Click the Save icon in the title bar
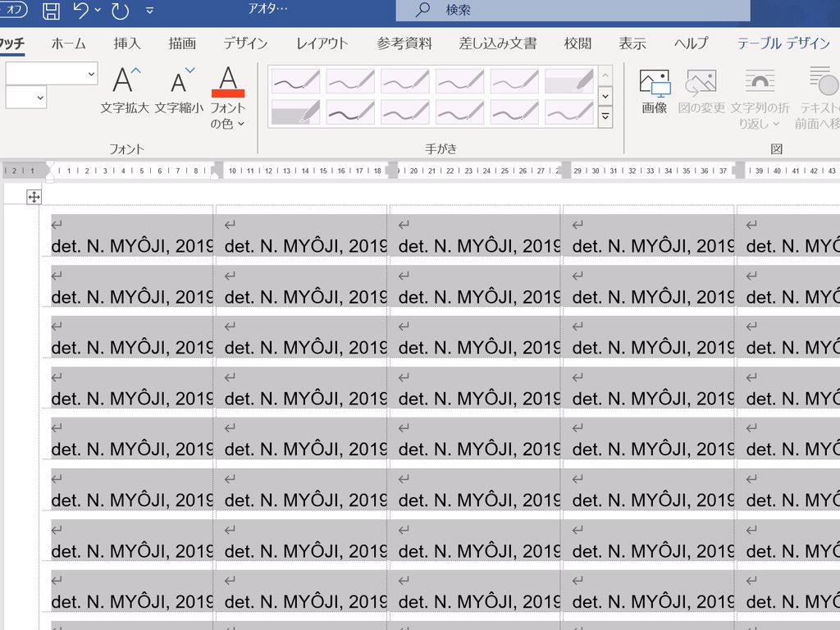The image size is (840, 630). (x=51, y=11)
